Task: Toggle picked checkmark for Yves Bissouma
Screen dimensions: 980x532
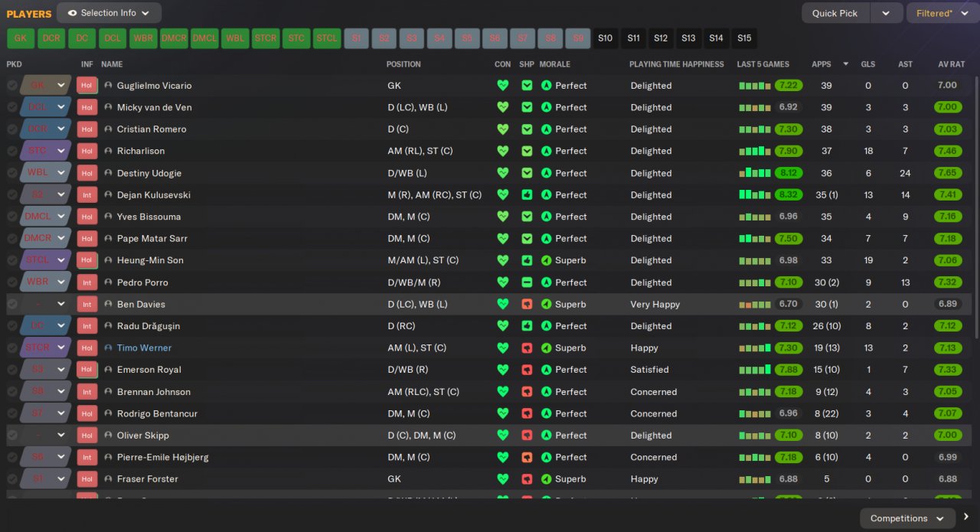Action: coord(12,217)
